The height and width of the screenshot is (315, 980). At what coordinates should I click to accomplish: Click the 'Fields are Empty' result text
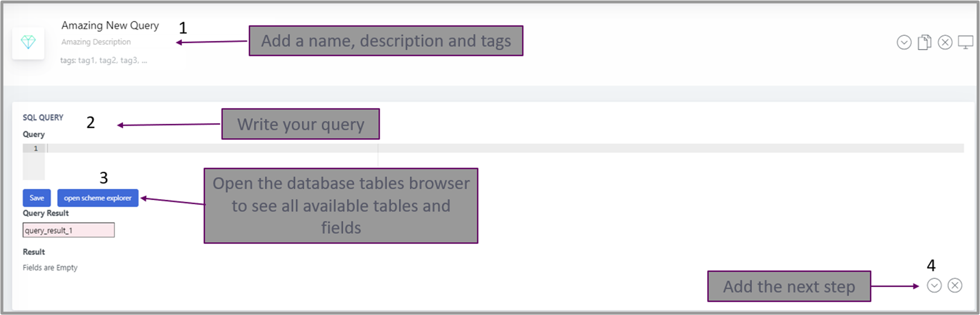50,267
